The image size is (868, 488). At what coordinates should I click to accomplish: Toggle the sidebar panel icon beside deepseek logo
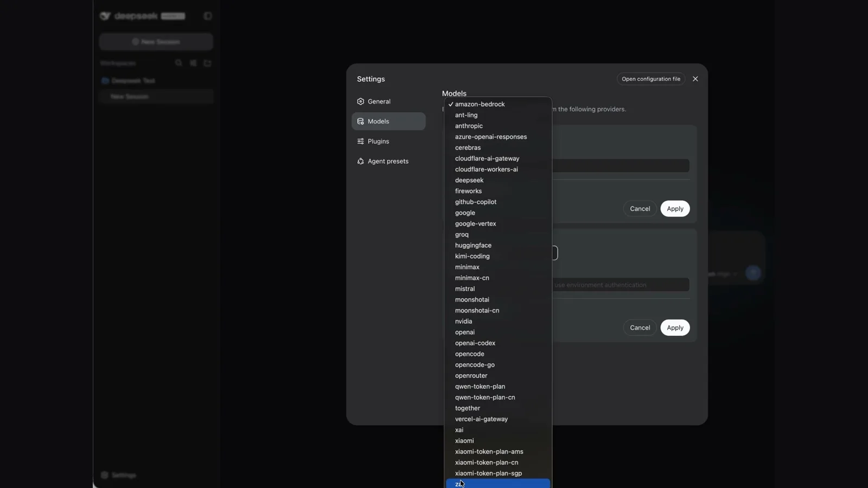[207, 16]
